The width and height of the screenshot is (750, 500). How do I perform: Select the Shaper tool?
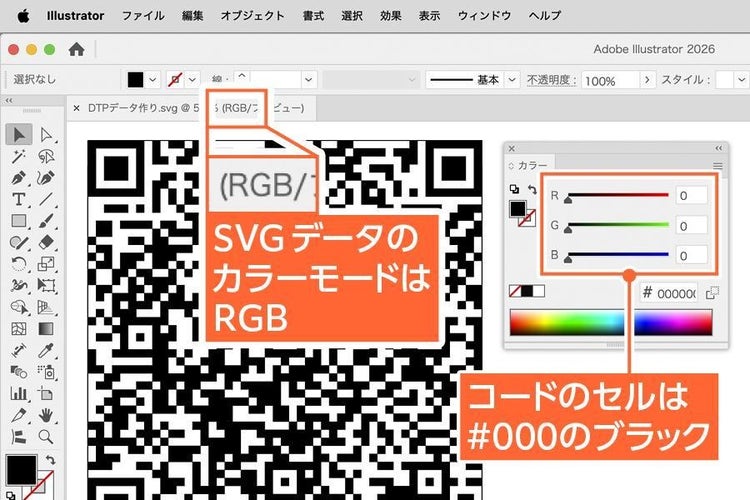coord(19,242)
